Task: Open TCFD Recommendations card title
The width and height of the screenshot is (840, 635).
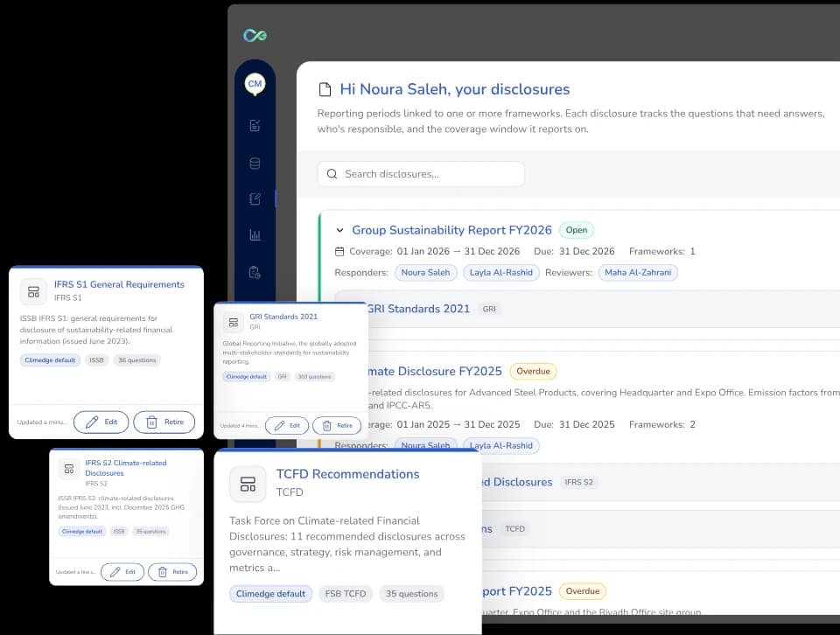Action: pyautogui.click(x=347, y=474)
